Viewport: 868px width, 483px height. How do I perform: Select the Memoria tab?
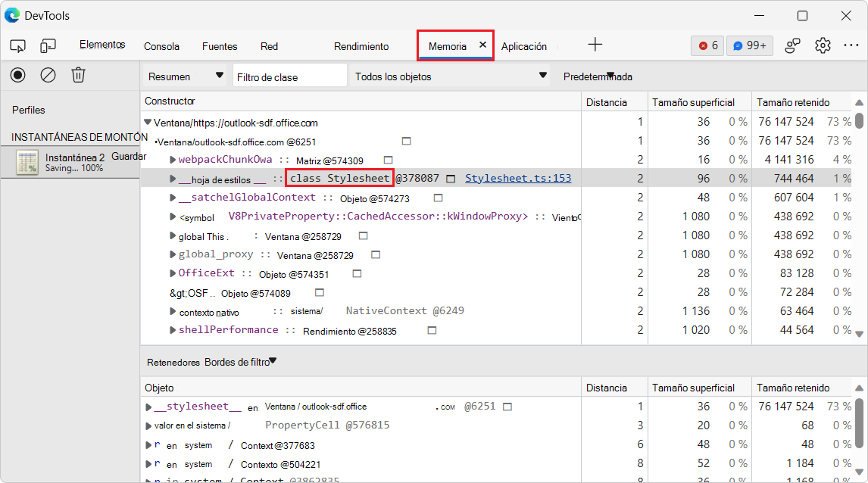448,46
